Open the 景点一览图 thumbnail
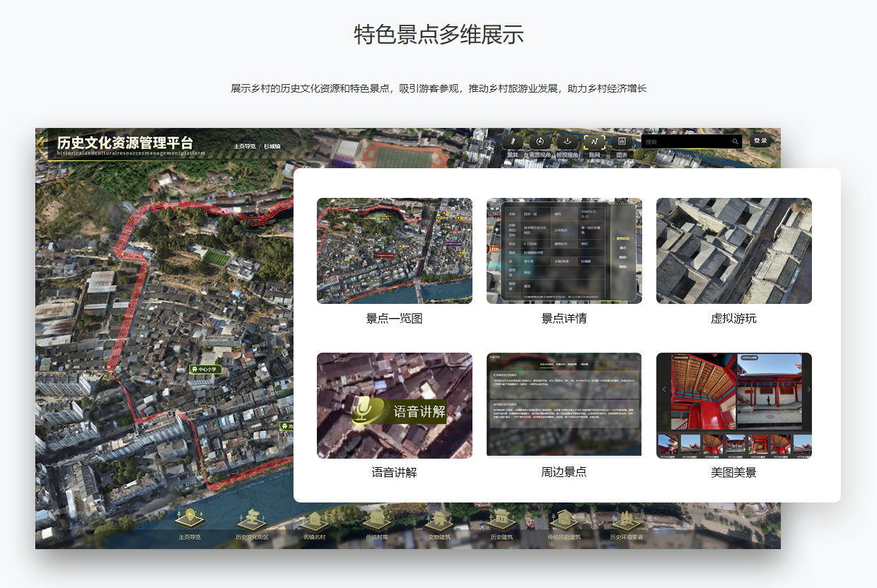 pyautogui.click(x=394, y=251)
